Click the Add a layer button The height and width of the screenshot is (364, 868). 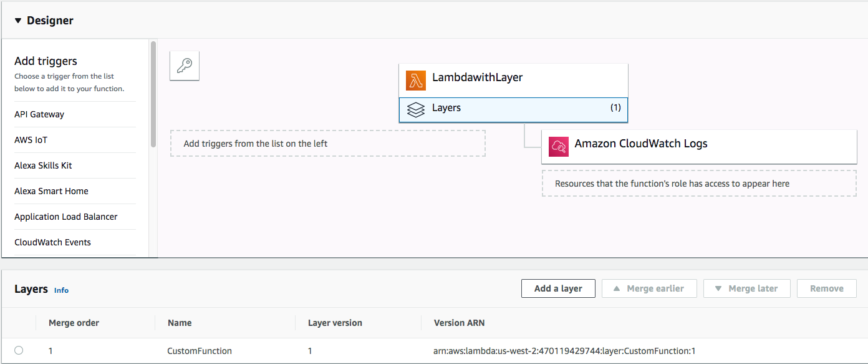(558, 288)
